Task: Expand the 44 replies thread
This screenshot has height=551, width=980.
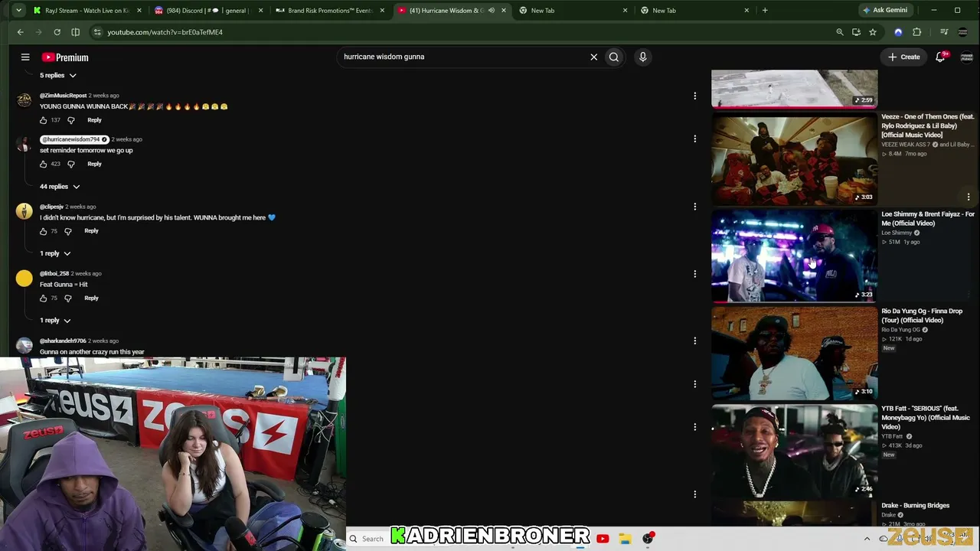Action: coord(60,187)
